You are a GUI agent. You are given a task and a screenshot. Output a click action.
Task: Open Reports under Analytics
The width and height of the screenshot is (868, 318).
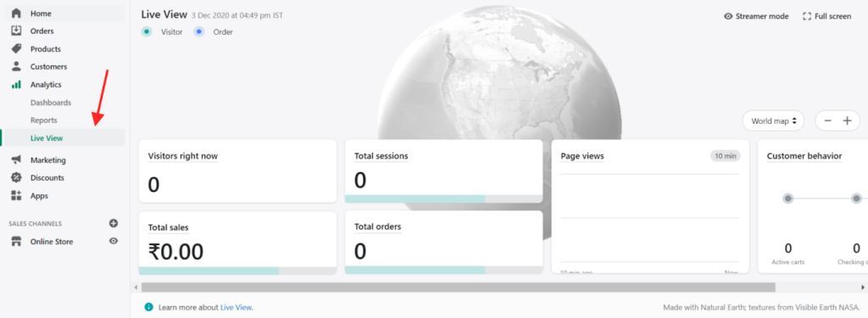(44, 120)
